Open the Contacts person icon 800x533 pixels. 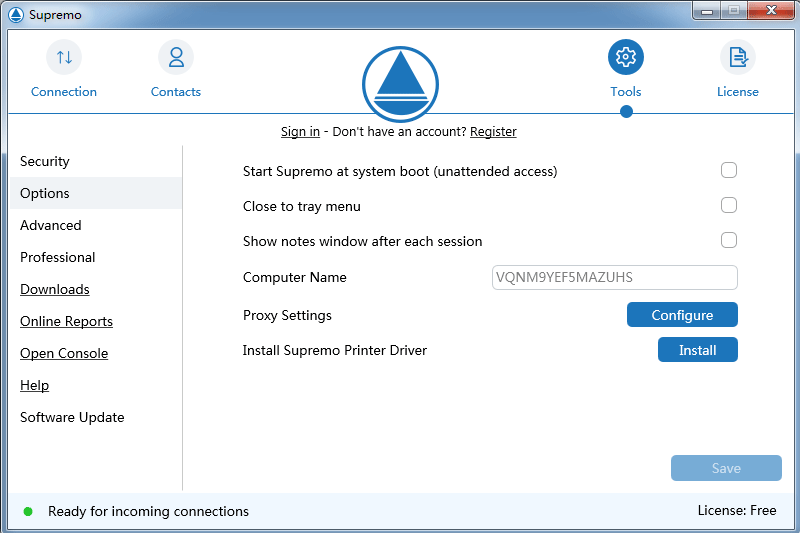pyautogui.click(x=176, y=57)
